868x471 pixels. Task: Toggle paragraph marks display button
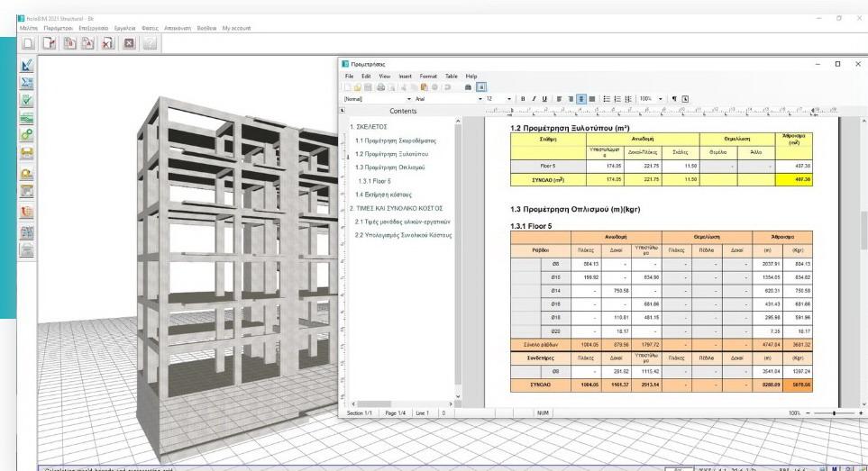coord(672,98)
